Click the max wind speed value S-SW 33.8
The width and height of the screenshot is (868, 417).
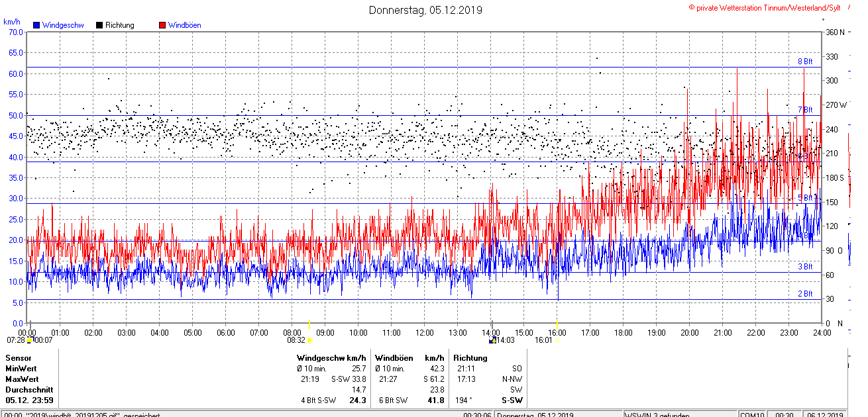click(349, 379)
